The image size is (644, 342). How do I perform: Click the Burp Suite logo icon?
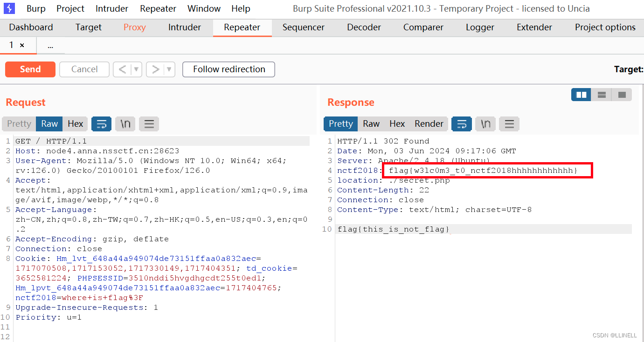9,8
